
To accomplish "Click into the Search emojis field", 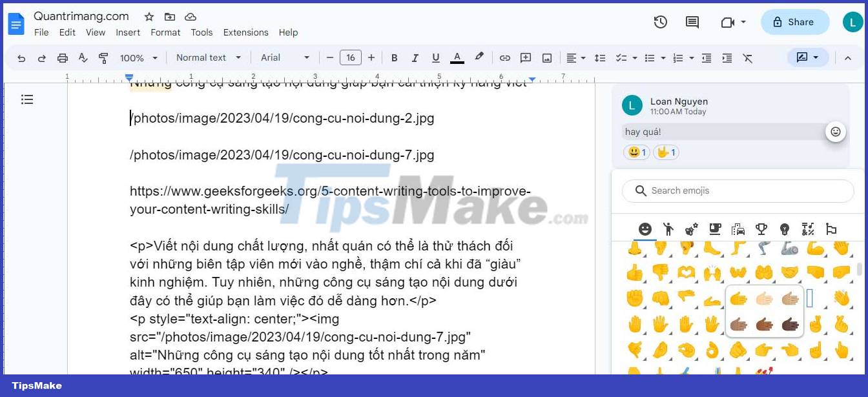I will coord(736,190).
